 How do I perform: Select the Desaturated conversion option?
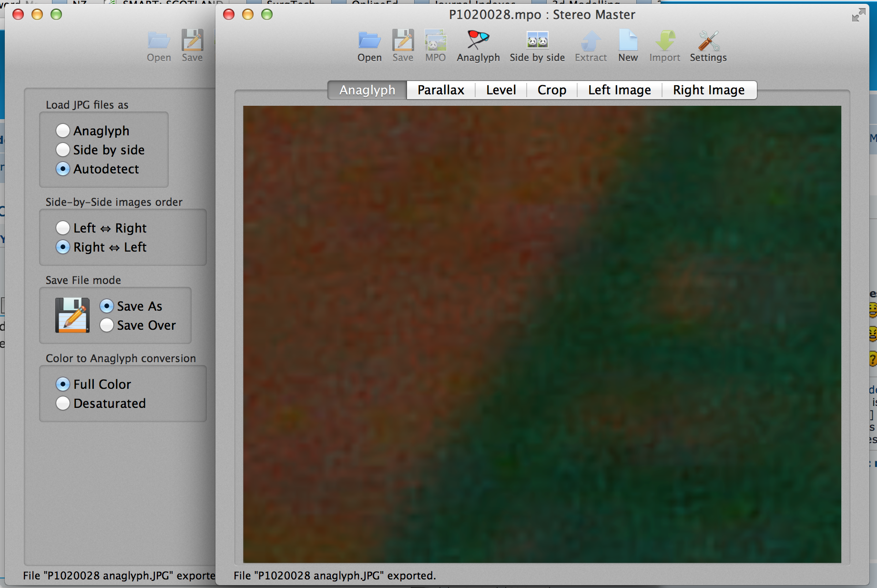[63, 403]
